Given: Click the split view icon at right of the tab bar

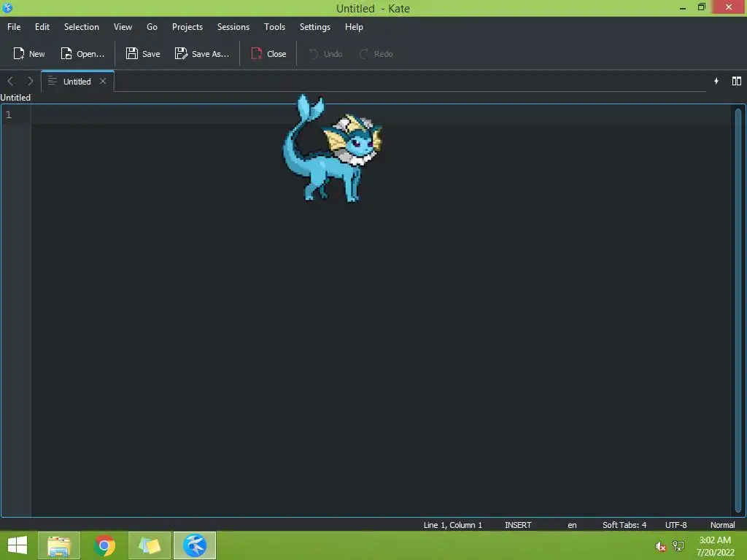Looking at the screenshot, I should pyautogui.click(x=737, y=81).
